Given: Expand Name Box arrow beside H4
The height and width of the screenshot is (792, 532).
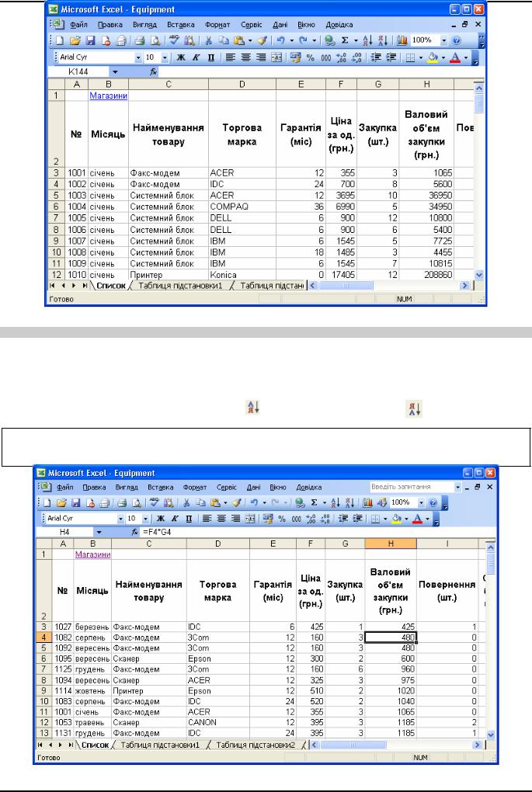Looking at the screenshot, I should click(x=99, y=532).
